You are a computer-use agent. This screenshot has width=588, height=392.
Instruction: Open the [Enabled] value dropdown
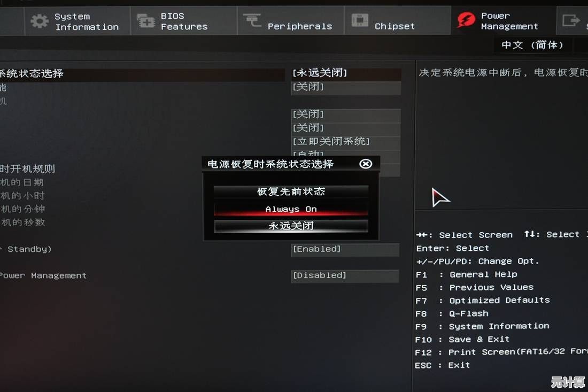pyautogui.click(x=345, y=249)
